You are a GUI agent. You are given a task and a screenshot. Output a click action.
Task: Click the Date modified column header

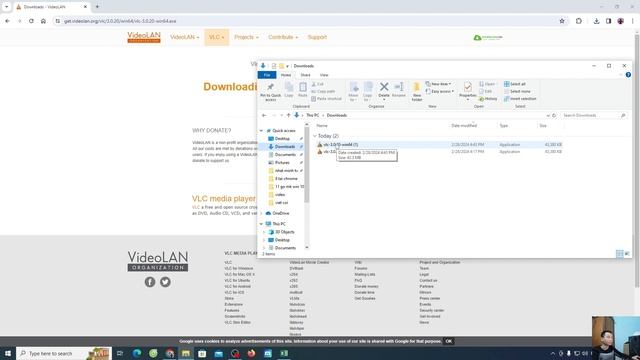pyautogui.click(x=464, y=126)
